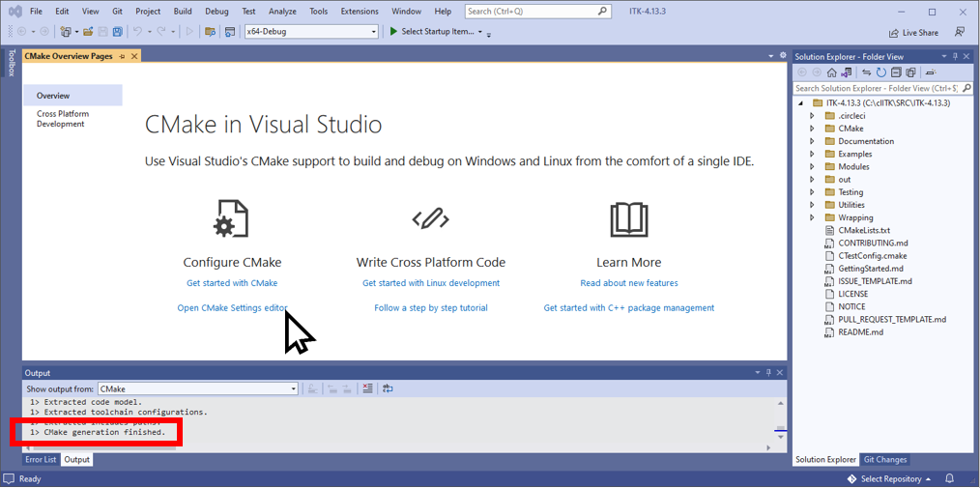Expand the CMake folder in Solution Explorer
This screenshot has height=488, width=980.
pos(812,129)
